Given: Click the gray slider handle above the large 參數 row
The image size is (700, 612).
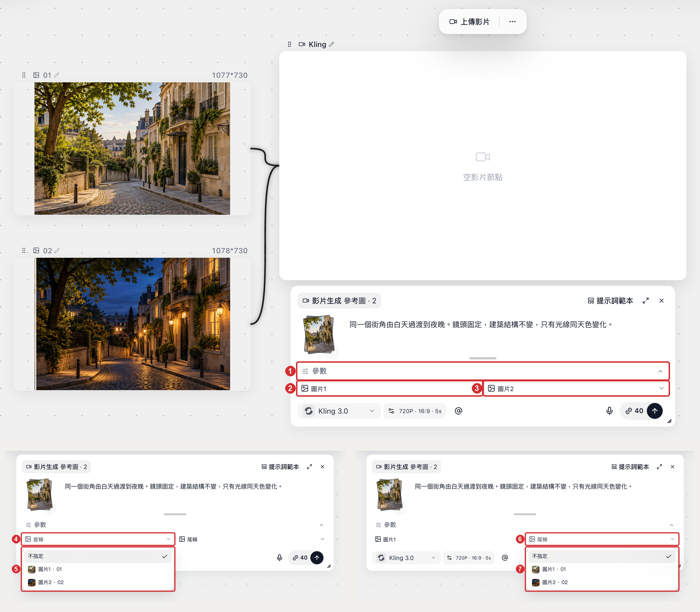Looking at the screenshot, I should 483,358.
